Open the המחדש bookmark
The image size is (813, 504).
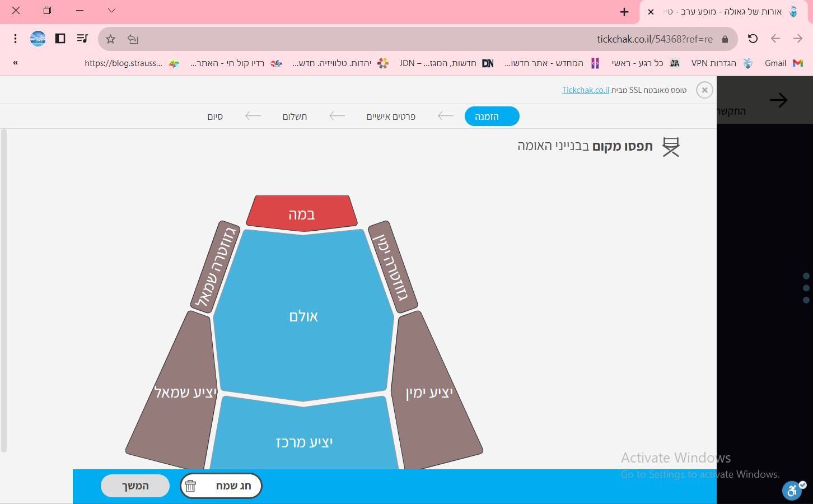552,63
